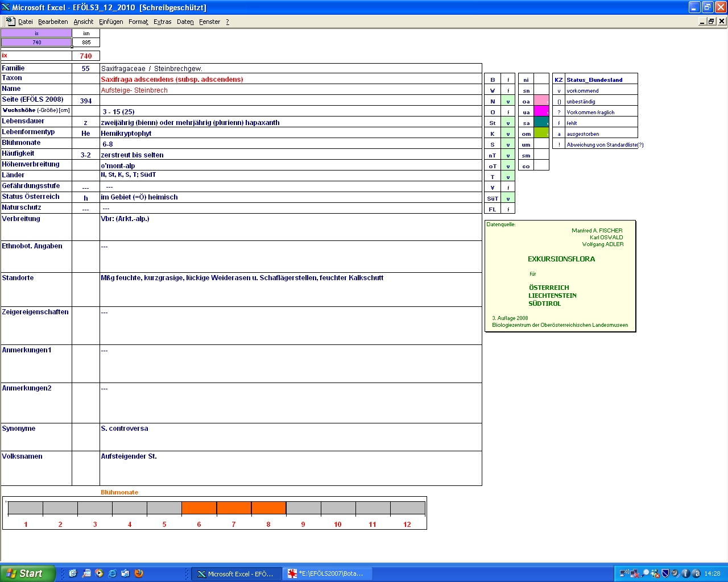The image size is (728, 582).
Task: Click the wireless network tray icon
Action: click(624, 573)
